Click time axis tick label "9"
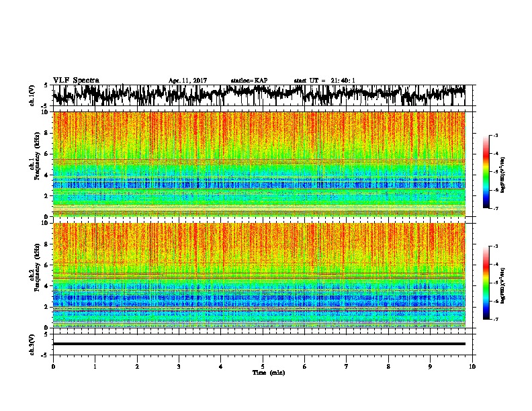This screenshot has width=532, height=411. pyautogui.click(x=430, y=367)
